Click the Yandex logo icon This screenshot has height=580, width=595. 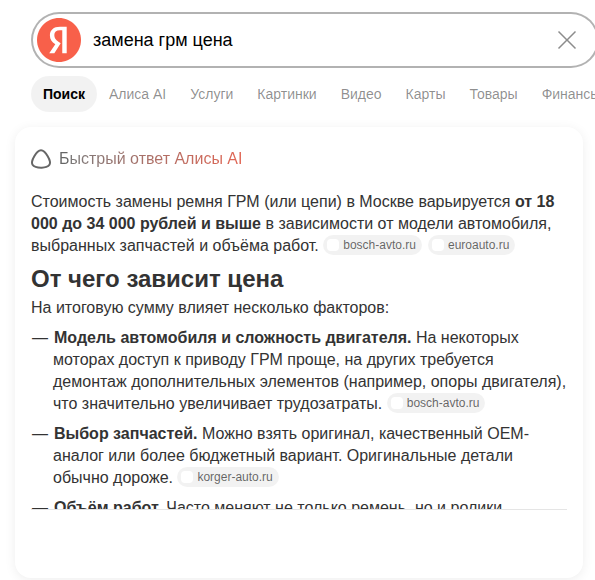coord(59,40)
